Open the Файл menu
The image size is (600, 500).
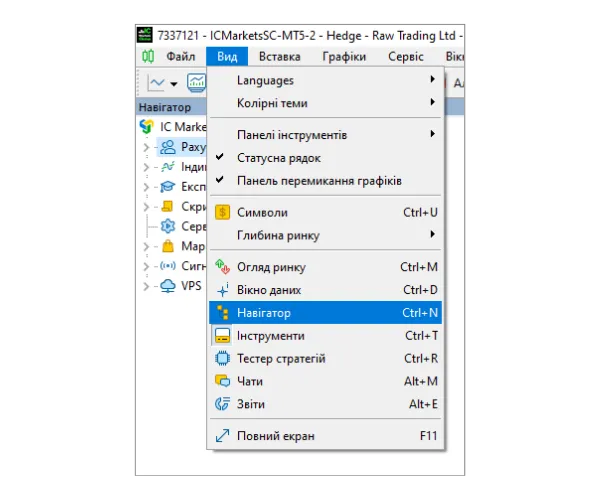point(180,57)
